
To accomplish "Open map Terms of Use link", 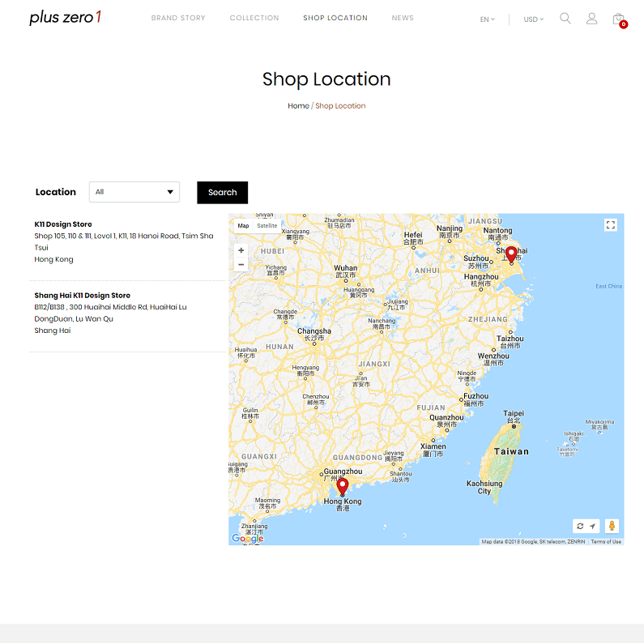I will 606,542.
